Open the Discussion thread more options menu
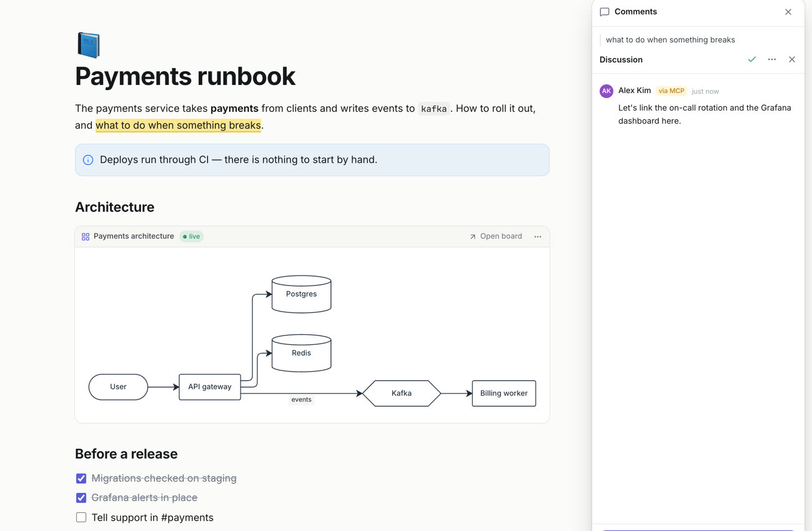Image resolution: width=812 pixels, height=531 pixels. [x=772, y=59]
